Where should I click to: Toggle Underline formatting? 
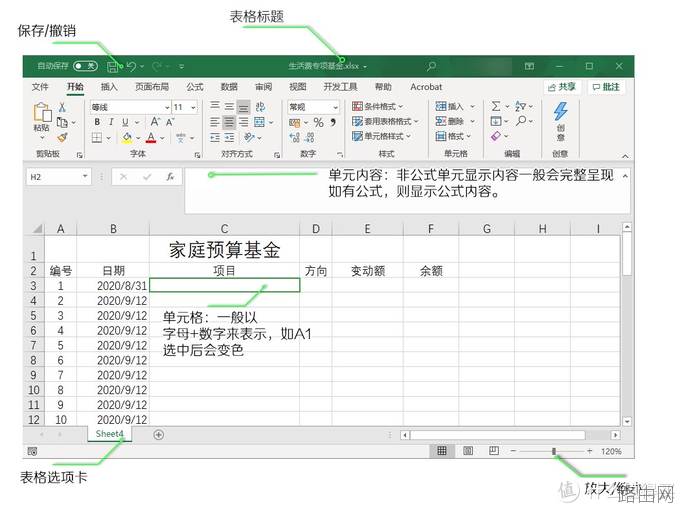pos(125,122)
